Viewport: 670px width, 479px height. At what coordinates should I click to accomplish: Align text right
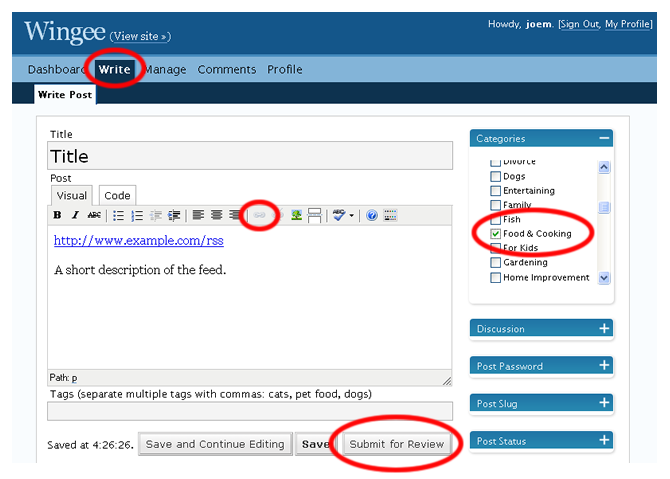(234, 215)
